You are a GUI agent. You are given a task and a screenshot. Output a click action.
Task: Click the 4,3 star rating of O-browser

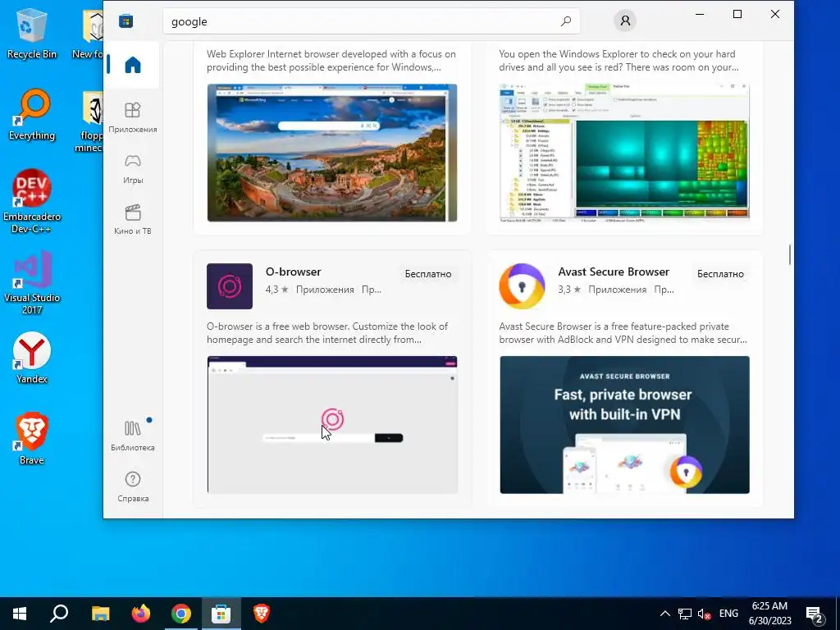tap(277, 290)
